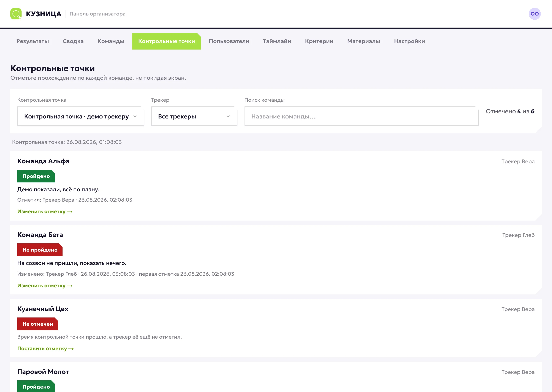Image resolution: width=552 pixels, height=392 pixels.
Task: Open the Настройки tab
Action: (x=409, y=41)
